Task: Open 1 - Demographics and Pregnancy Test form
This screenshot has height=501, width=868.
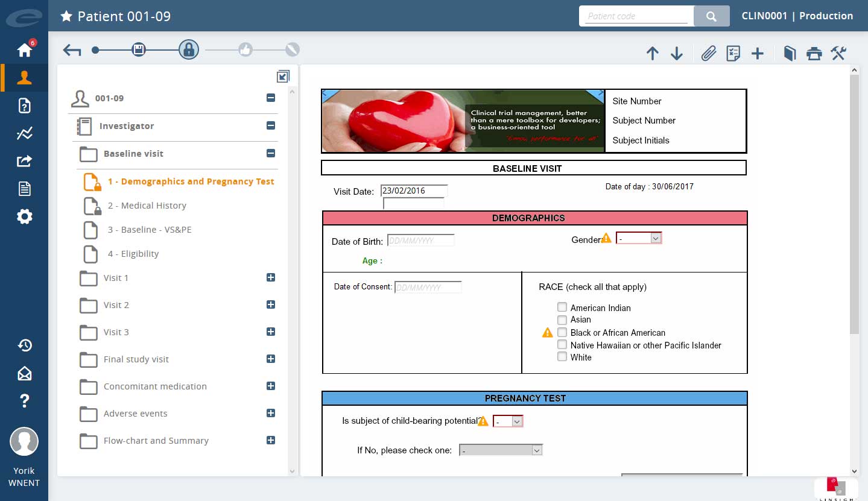Action: point(191,181)
